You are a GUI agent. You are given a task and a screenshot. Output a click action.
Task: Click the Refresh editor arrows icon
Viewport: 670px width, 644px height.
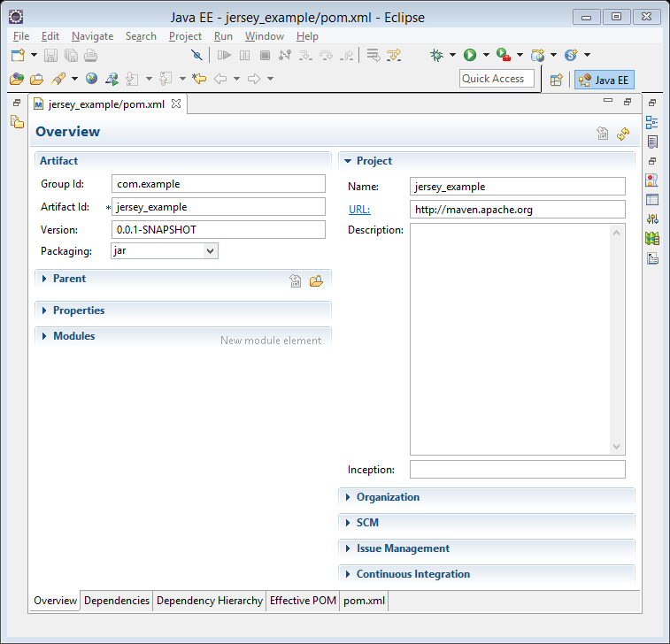(623, 134)
